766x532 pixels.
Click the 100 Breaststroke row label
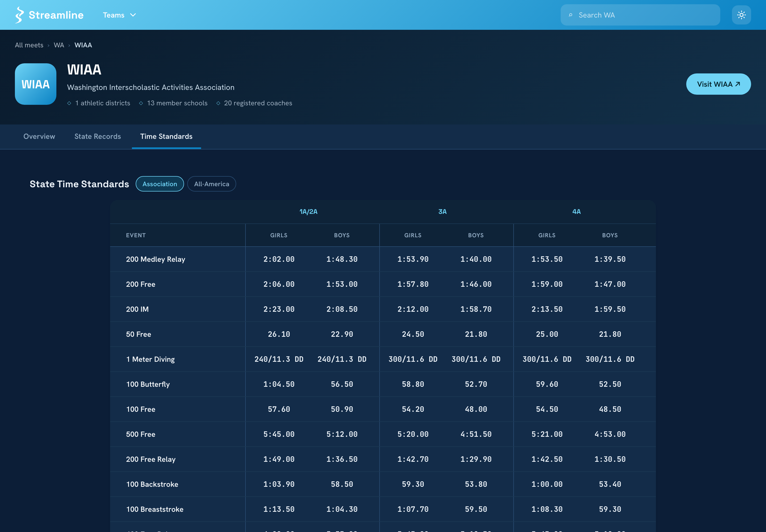[155, 509]
